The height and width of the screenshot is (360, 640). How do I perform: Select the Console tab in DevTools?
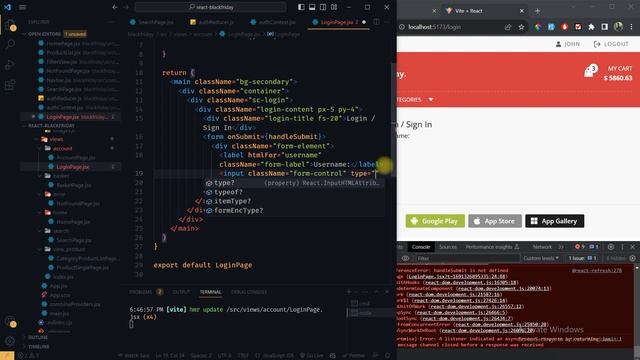pyautogui.click(x=421, y=247)
